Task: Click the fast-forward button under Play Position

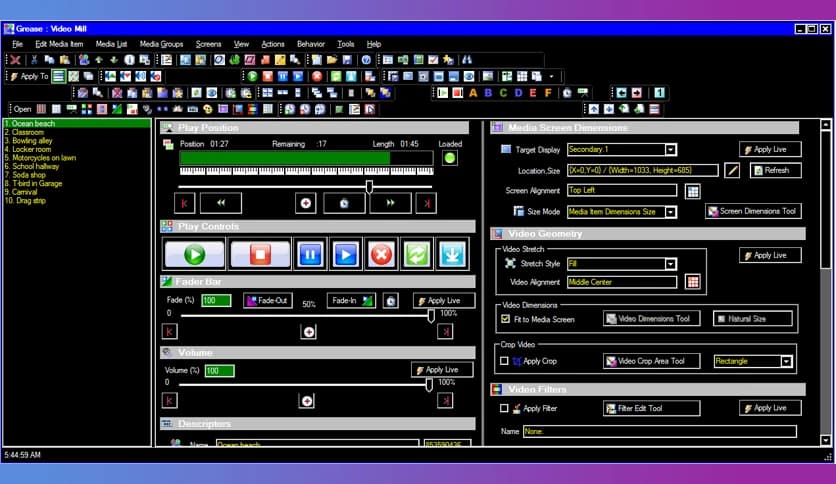Action: click(x=390, y=203)
